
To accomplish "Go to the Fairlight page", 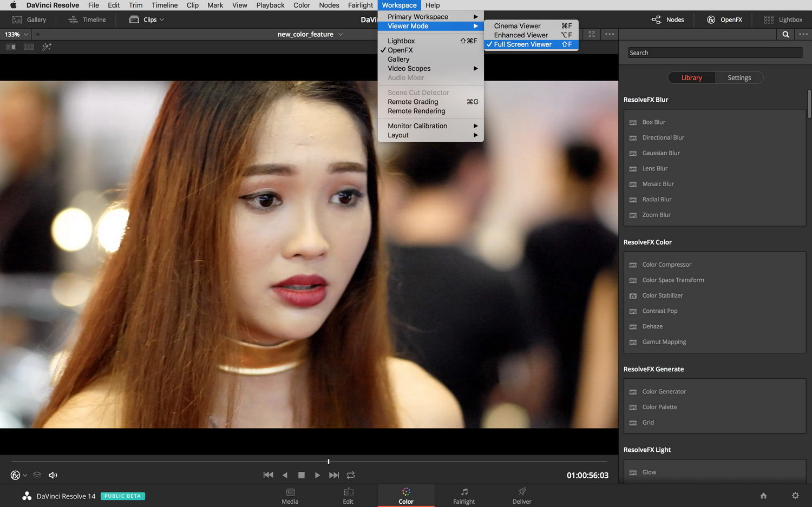I will pos(464,496).
